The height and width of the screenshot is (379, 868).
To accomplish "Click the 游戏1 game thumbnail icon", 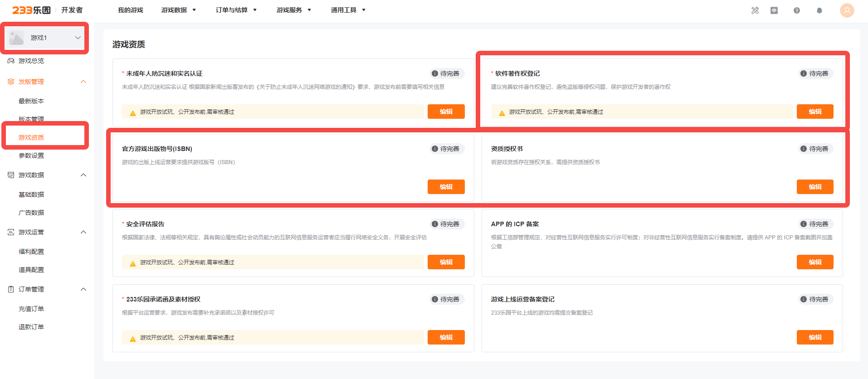I will click(x=16, y=38).
